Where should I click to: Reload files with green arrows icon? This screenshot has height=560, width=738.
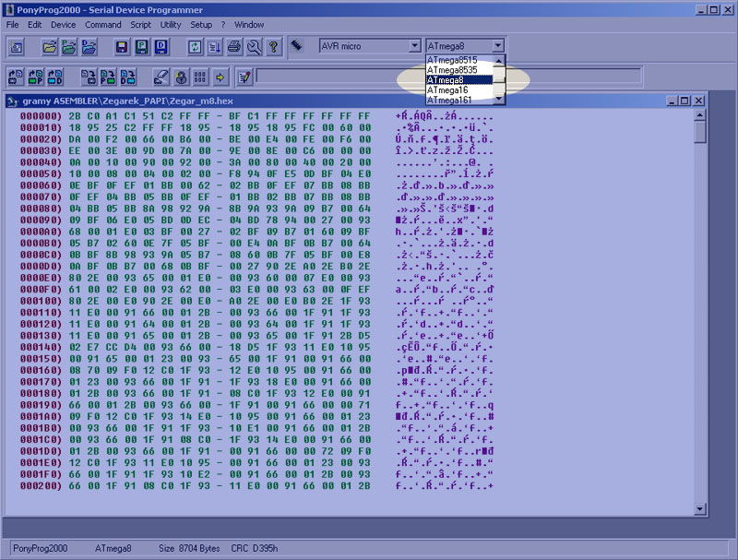click(195, 47)
